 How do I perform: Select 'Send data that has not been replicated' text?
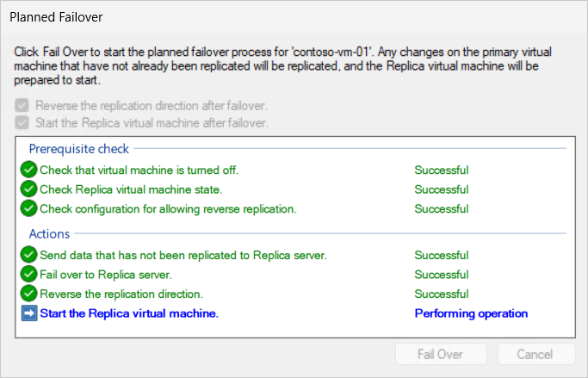183,255
